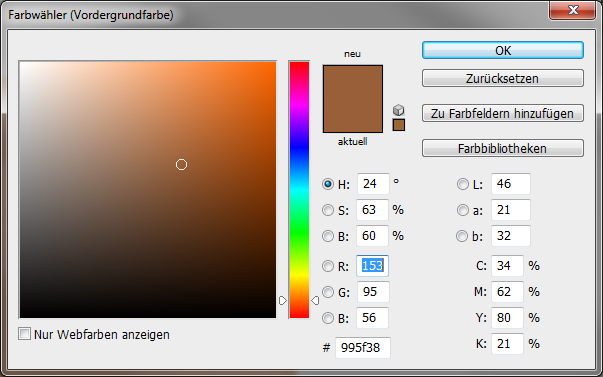Click the neu/aktuell brown color preview
Image resolution: width=603 pixels, height=377 pixels.
coord(353,99)
